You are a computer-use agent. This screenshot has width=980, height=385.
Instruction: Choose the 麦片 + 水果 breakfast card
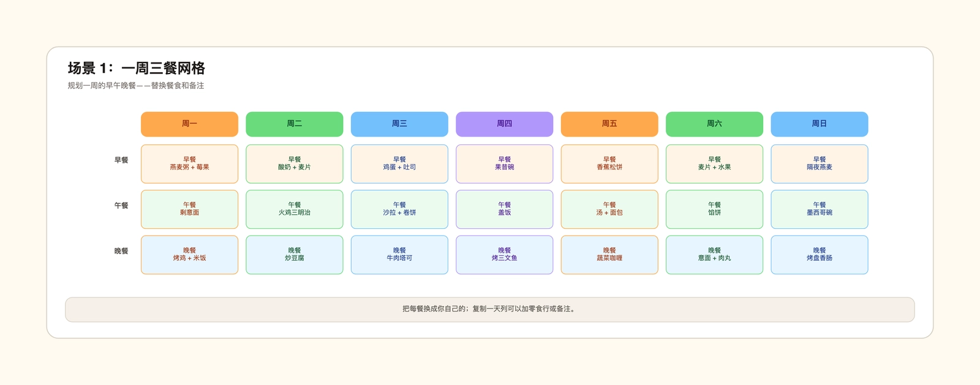point(714,164)
